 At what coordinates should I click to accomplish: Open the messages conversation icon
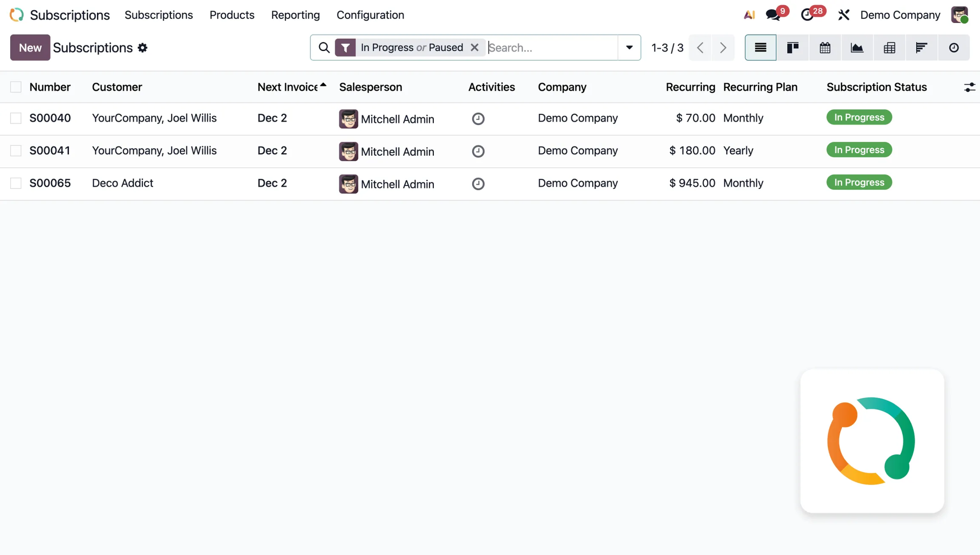tap(773, 15)
